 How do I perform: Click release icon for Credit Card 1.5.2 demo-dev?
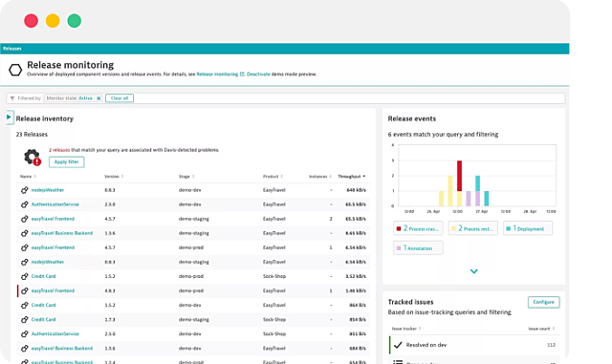click(24, 305)
